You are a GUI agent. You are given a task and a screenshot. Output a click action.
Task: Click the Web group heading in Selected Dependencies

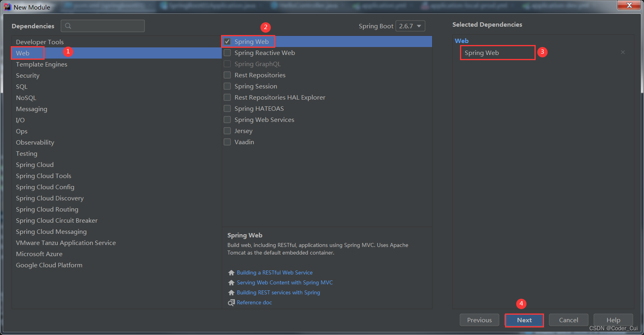462,41
